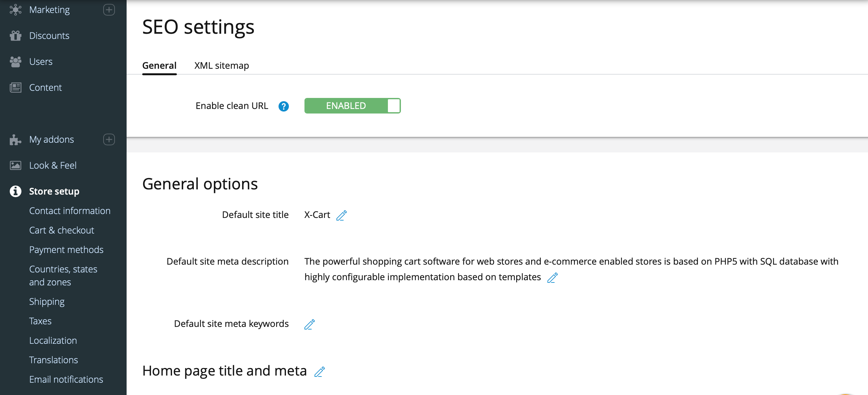Go to Taxes settings

click(41, 321)
